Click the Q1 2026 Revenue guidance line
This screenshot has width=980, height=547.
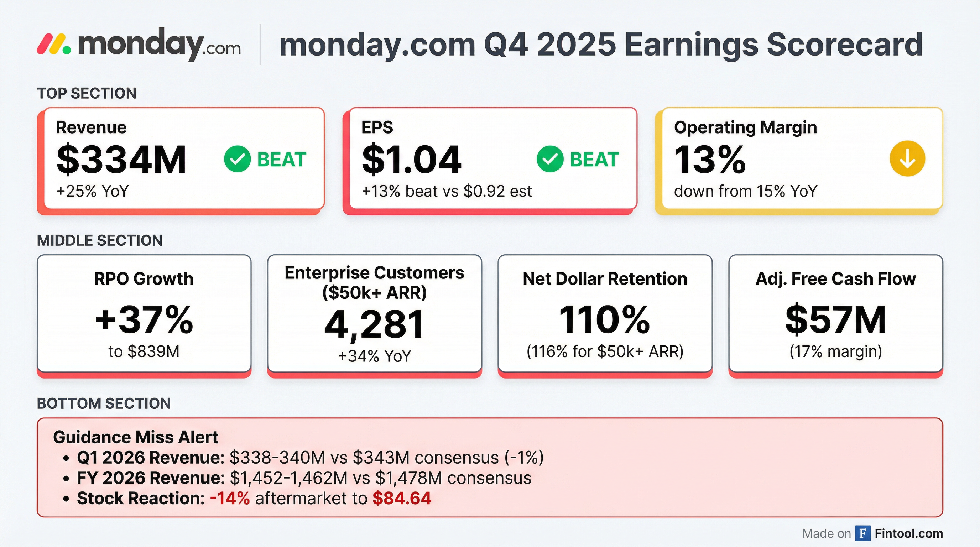pos(310,458)
